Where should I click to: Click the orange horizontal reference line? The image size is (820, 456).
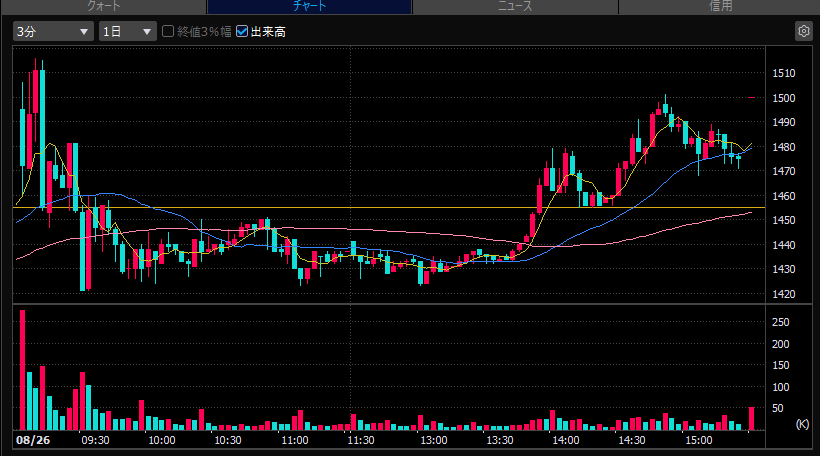pos(389,208)
